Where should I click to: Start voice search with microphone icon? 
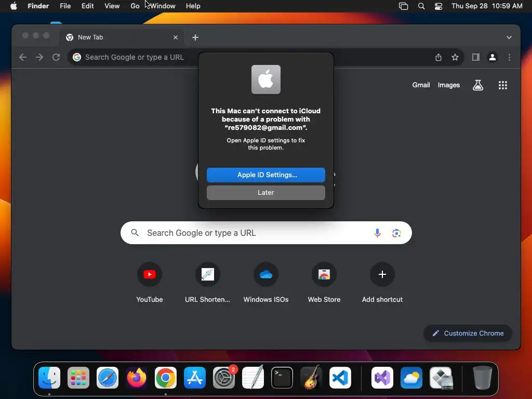pyautogui.click(x=377, y=233)
